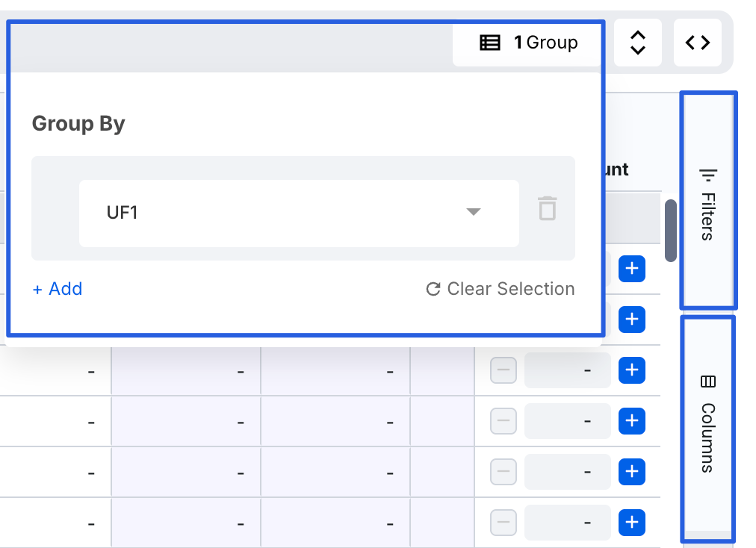Screen dimensions: 756x548
Task: Click the last row's gray minus button
Action: click(x=504, y=523)
